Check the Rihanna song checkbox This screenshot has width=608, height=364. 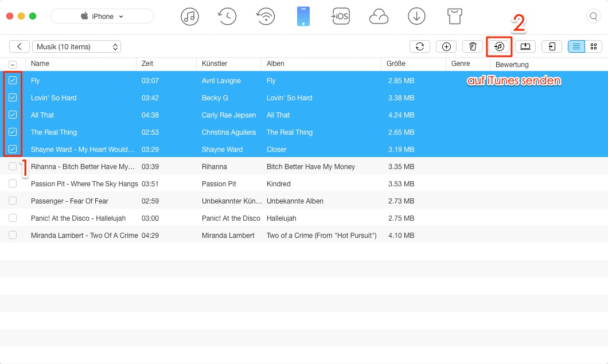pos(13,166)
